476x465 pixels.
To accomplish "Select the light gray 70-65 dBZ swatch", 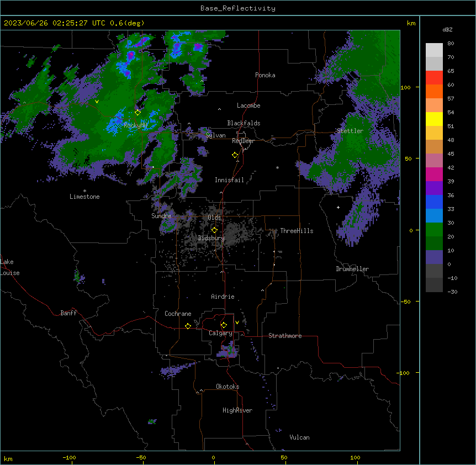I will point(434,64).
